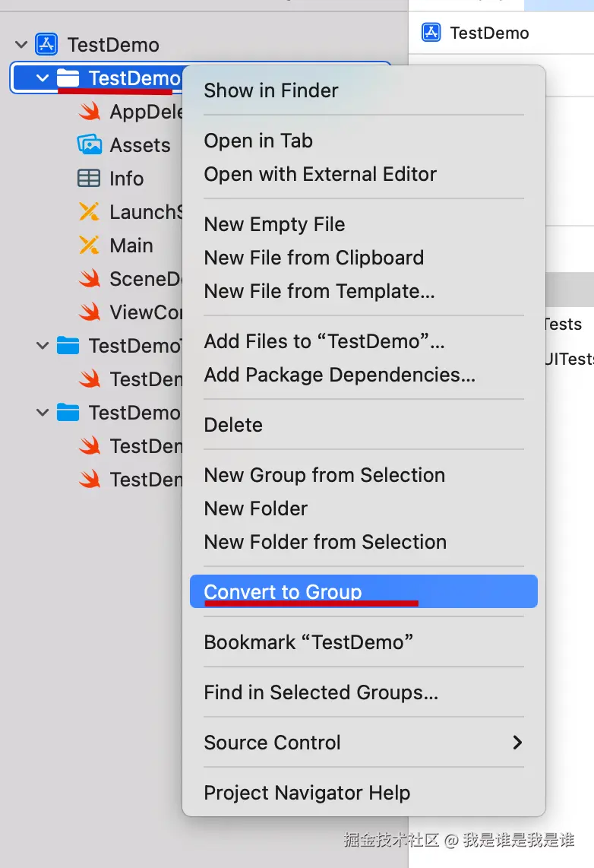Click the TestDemo project icon in editor header

(431, 33)
